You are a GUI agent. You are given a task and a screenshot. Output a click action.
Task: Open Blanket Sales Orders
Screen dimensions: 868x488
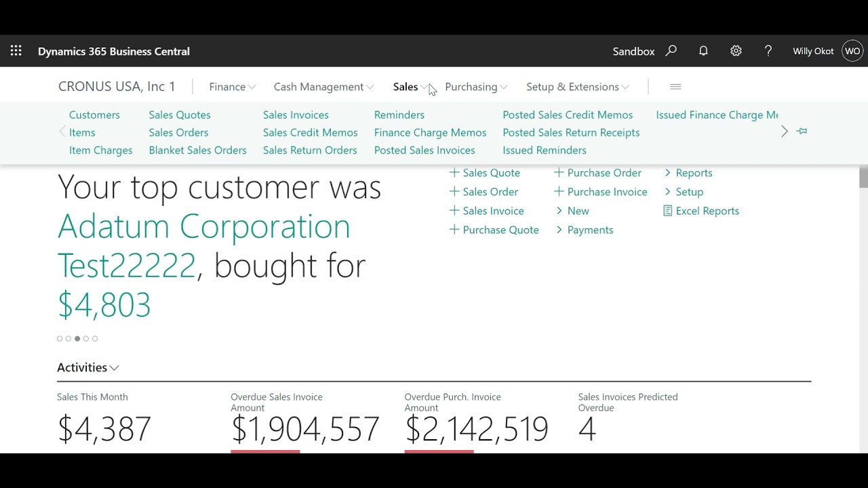pyautogui.click(x=197, y=150)
